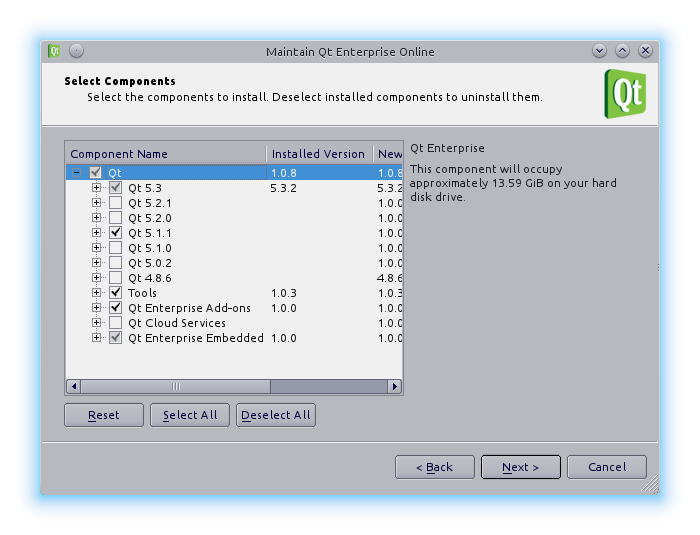Sort by the Component Name column header
This screenshot has height=535, width=700.
click(165, 154)
